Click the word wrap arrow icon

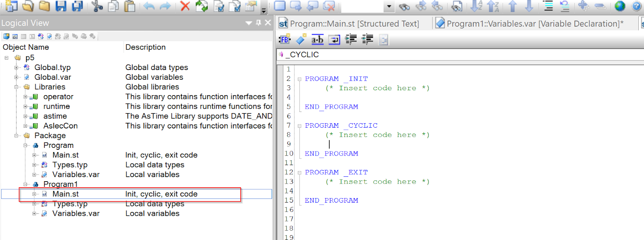pos(334,39)
